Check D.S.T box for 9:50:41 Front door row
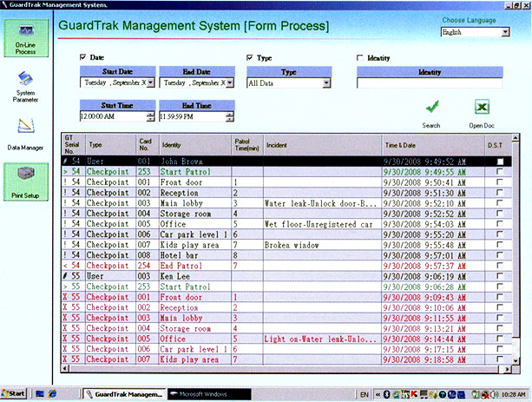Image resolution: width=532 pixels, height=402 pixels. 499,182
